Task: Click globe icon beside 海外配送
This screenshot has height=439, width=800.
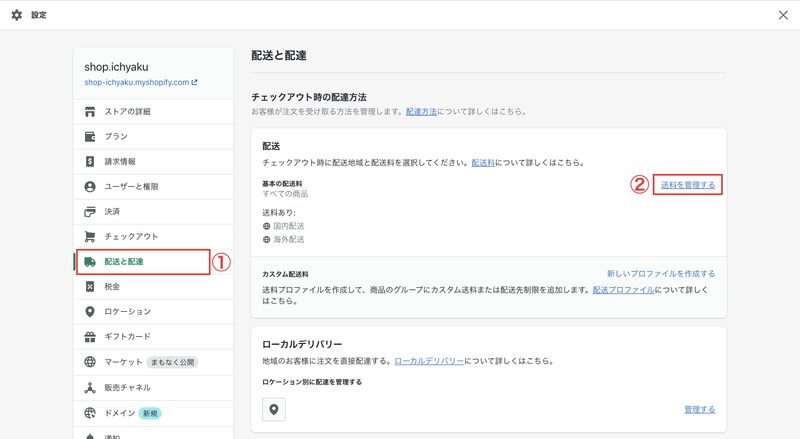Action: point(266,239)
